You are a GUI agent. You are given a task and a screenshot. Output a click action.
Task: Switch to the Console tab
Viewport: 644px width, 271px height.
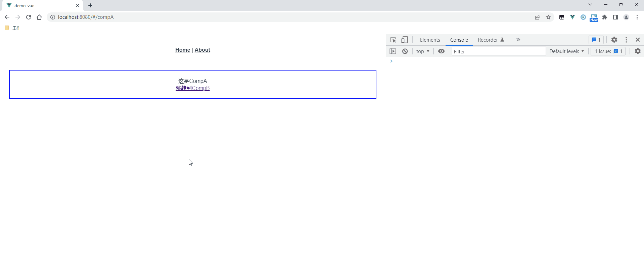[459, 40]
